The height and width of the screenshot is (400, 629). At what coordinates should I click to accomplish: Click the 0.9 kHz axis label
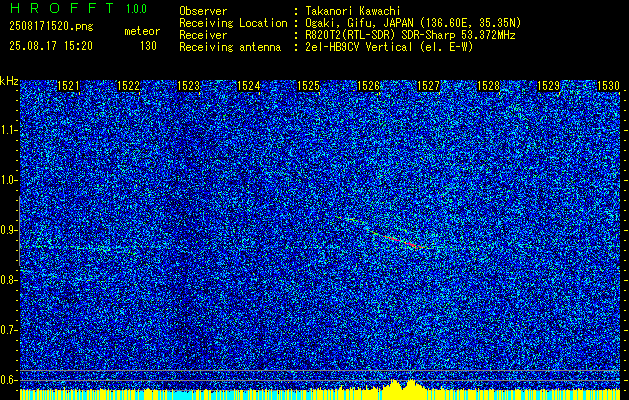[x=8, y=230]
